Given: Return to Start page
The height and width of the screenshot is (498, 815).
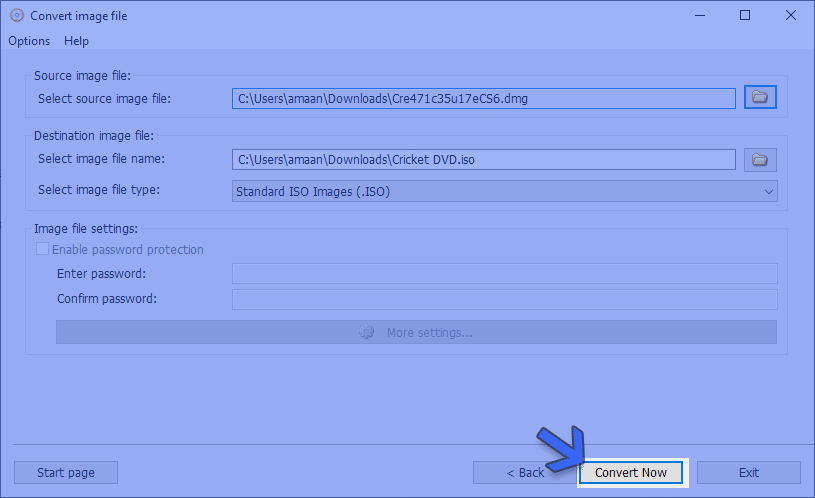Looking at the screenshot, I should pos(65,473).
